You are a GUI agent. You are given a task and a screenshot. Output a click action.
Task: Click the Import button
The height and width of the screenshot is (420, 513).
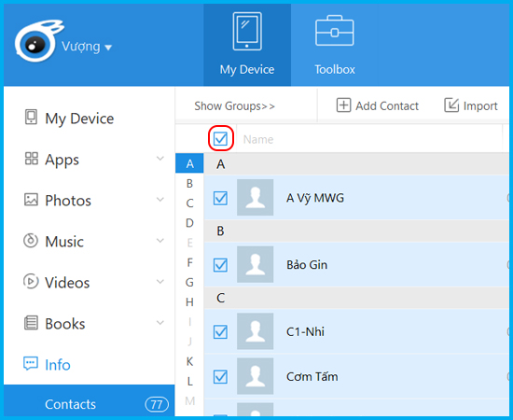[x=471, y=105]
